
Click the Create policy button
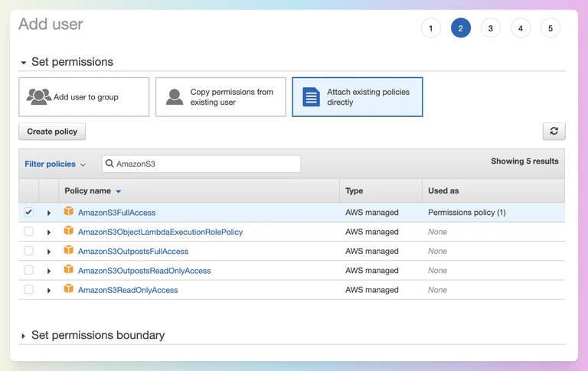[52, 132]
